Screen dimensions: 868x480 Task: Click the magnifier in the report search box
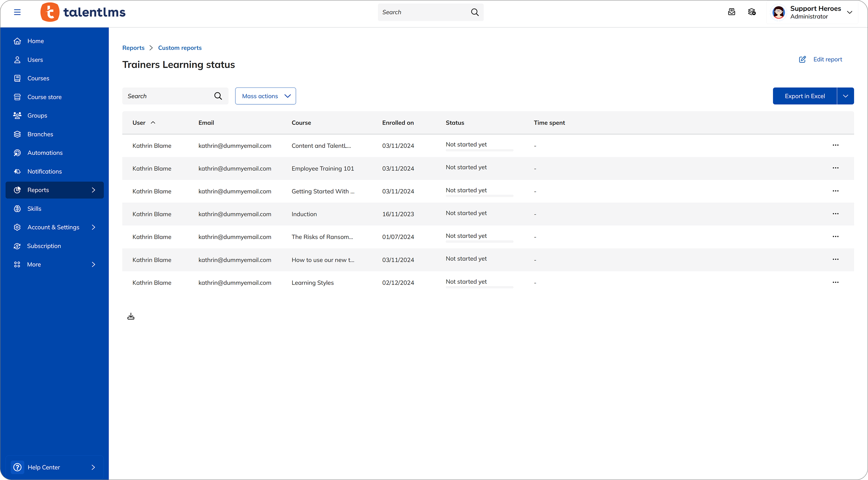[x=218, y=96]
